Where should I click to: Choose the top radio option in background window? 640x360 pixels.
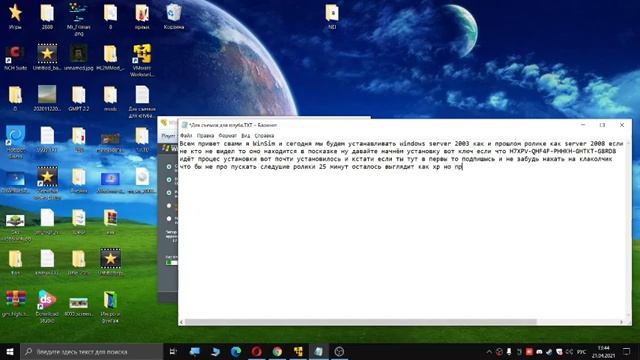(169, 167)
